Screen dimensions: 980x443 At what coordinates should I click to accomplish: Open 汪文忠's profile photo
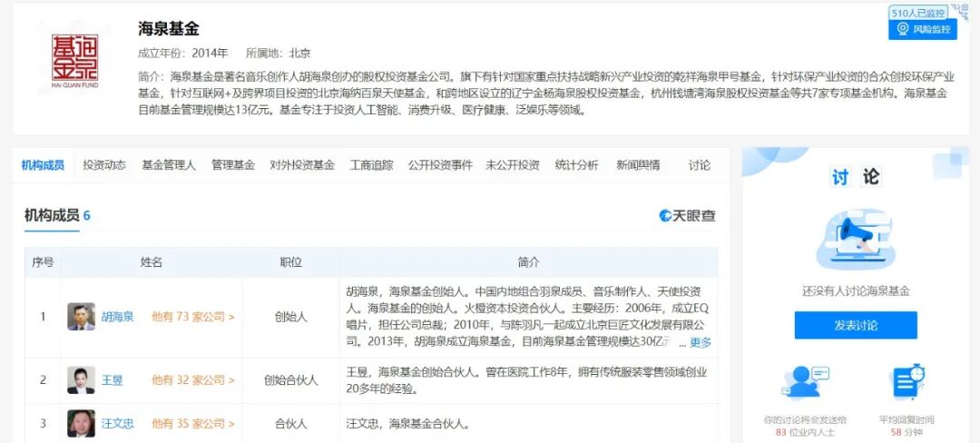82,424
